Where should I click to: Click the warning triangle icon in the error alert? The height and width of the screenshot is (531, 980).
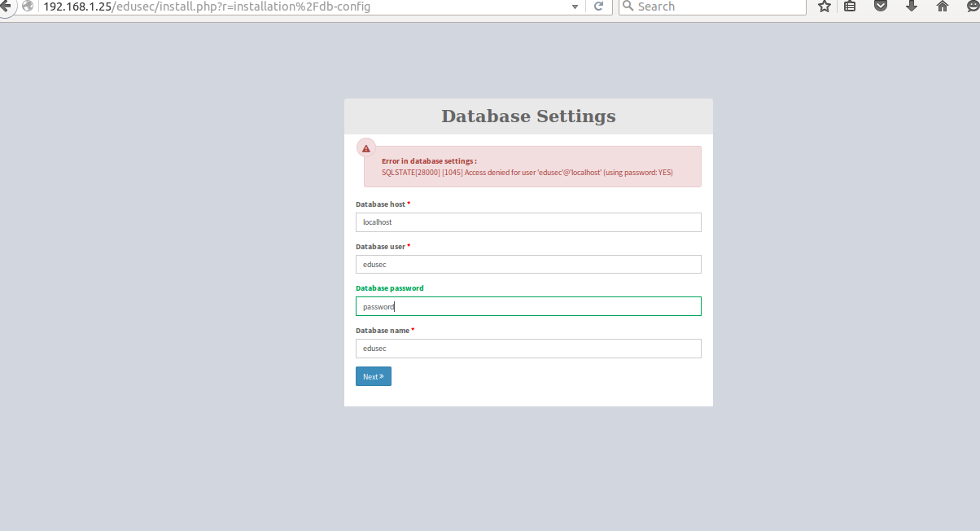[x=366, y=148]
